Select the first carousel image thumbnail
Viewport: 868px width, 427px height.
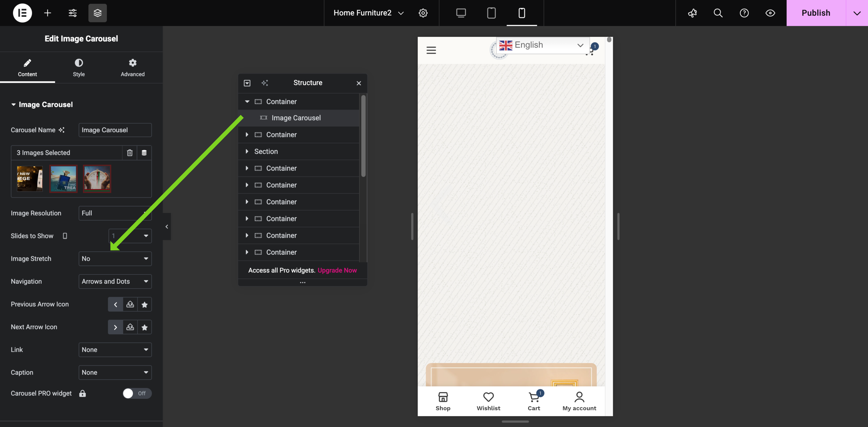[x=30, y=179]
